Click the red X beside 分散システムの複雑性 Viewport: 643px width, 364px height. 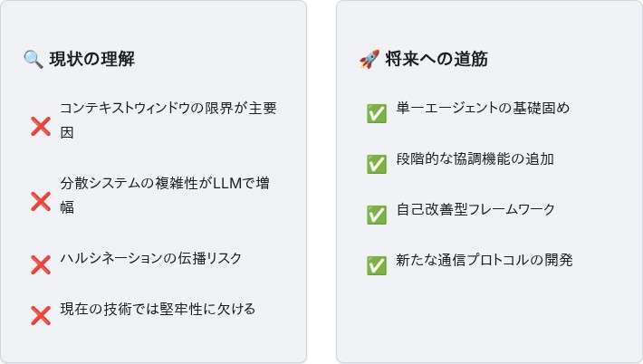pyautogui.click(x=41, y=201)
